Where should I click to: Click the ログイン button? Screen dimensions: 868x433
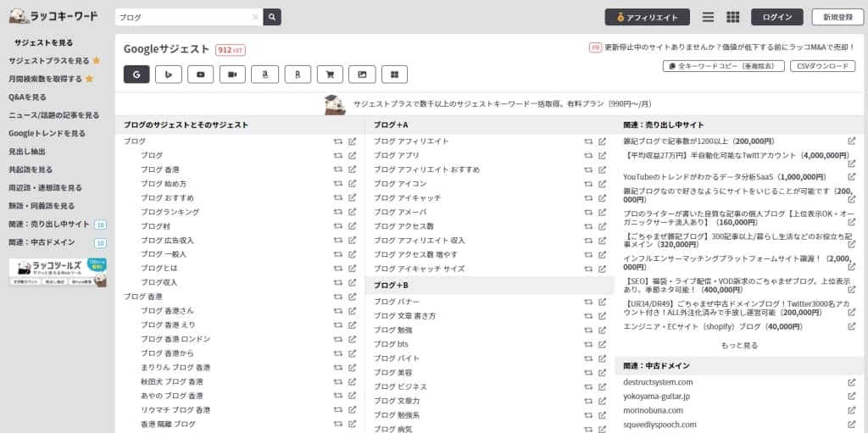point(777,17)
